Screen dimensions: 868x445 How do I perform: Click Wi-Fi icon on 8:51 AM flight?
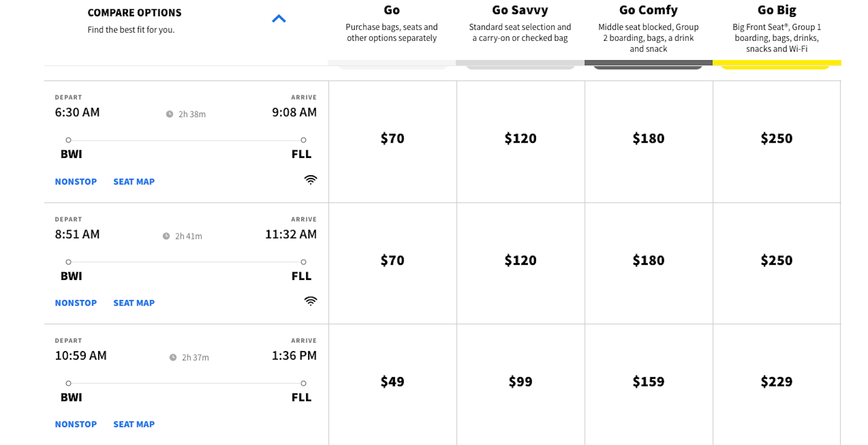pyautogui.click(x=310, y=301)
